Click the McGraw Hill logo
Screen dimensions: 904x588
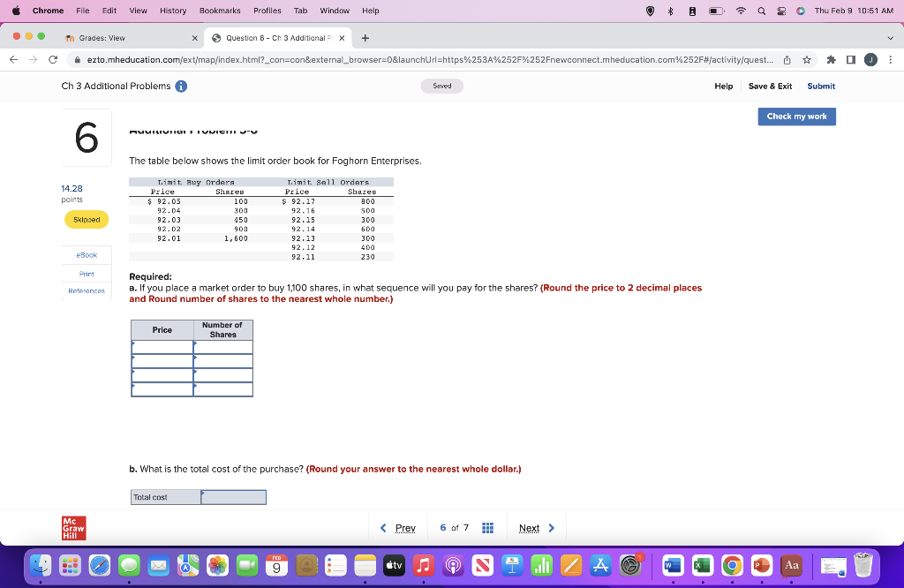pos(72,527)
